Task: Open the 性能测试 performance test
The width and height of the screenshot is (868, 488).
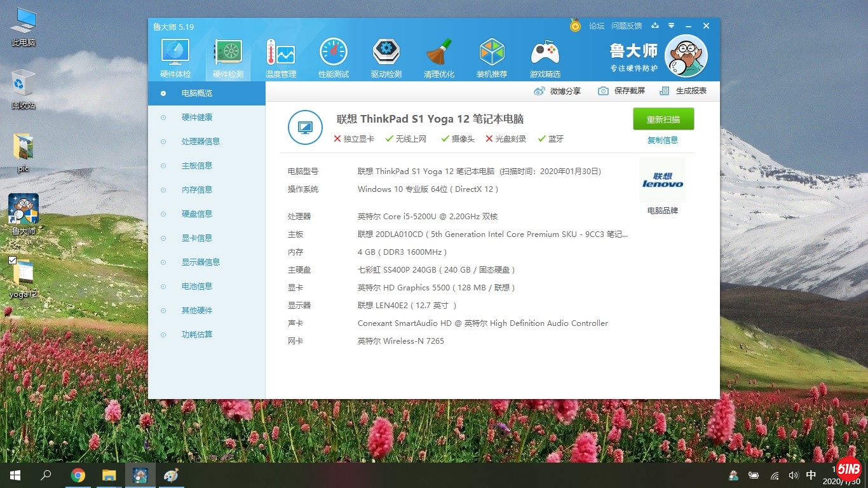Action: tap(334, 58)
